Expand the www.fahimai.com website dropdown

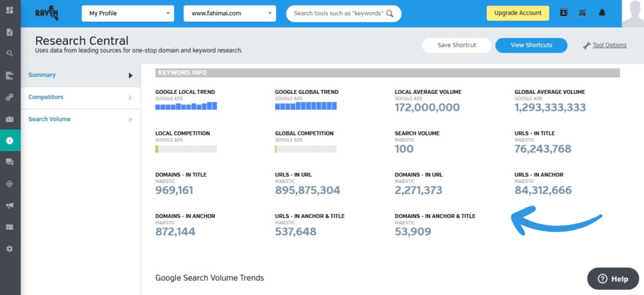coord(229,12)
